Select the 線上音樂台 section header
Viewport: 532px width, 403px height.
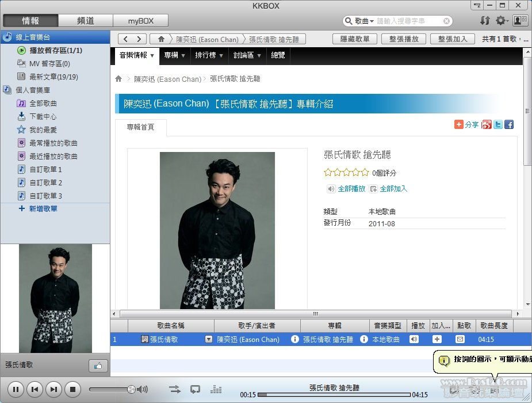(x=55, y=37)
